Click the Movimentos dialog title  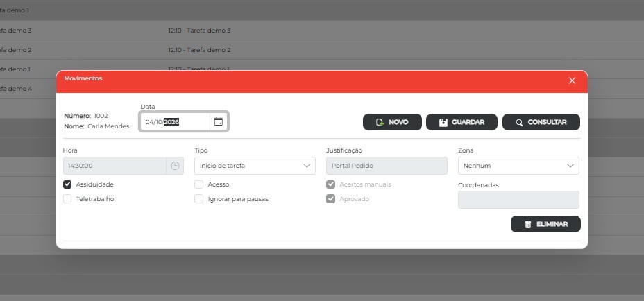click(83, 78)
